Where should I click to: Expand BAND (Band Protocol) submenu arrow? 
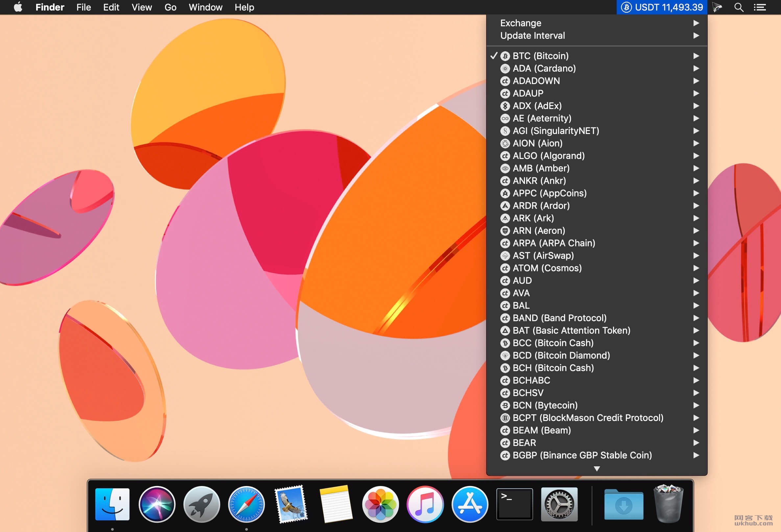pyautogui.click(x=696, y=318)
